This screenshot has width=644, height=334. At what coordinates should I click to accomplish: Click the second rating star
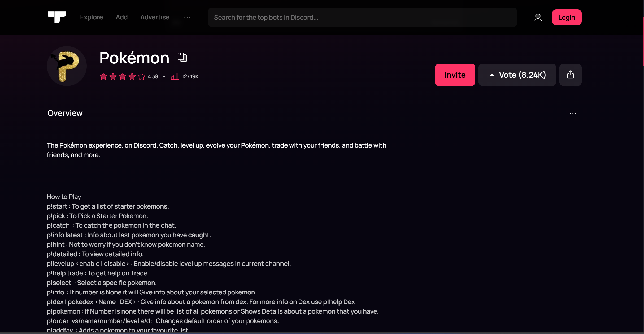pos(113,76)
